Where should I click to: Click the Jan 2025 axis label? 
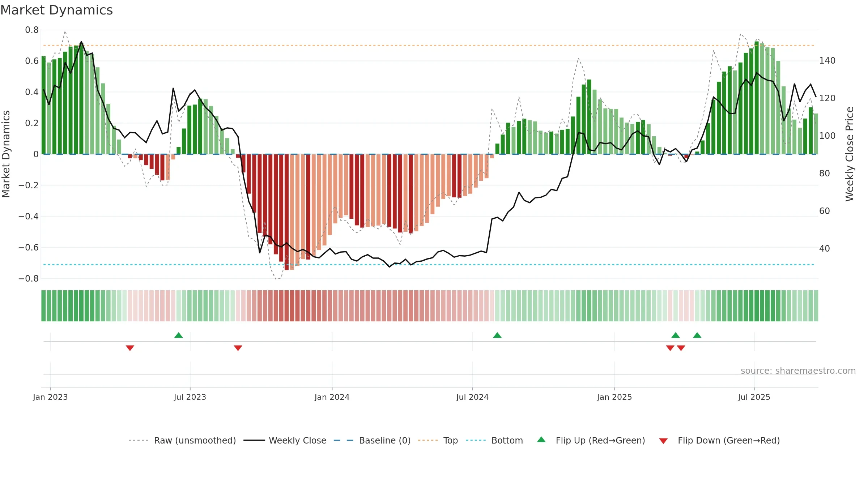click(x=614, y=397)
